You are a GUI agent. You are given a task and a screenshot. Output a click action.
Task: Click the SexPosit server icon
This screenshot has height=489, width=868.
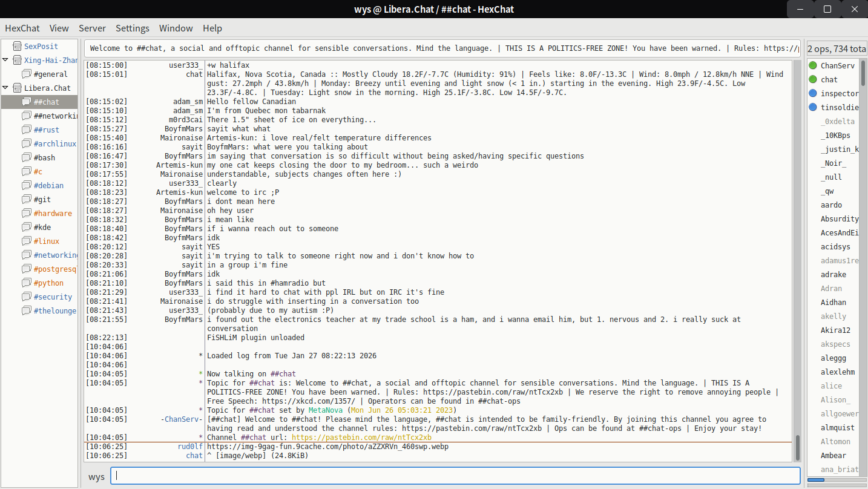click(x=16, y=47)
